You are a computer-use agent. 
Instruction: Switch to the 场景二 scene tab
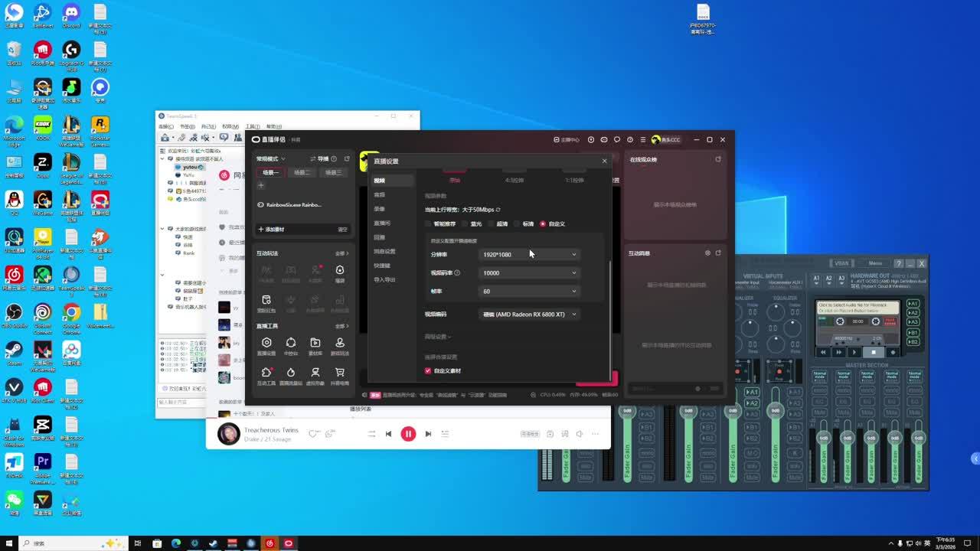tap(302, 173)
